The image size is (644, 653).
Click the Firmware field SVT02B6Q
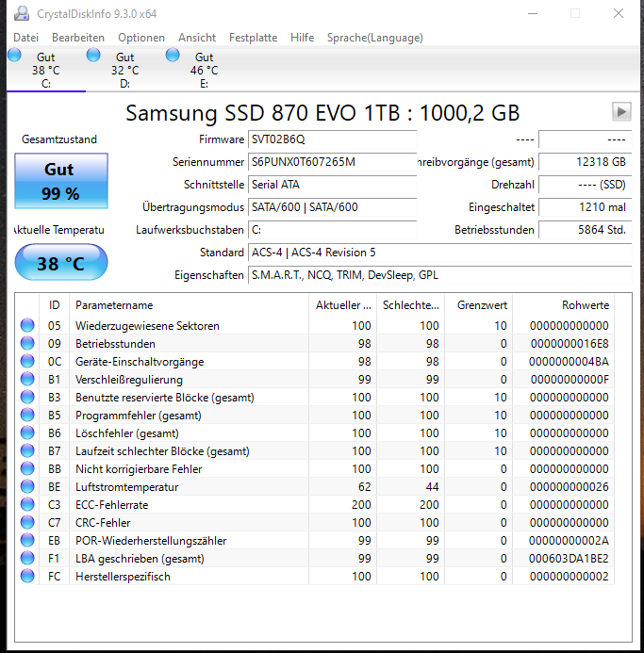coord(332,139)
